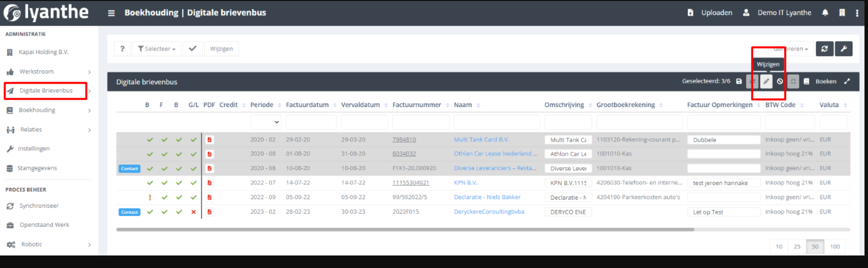
Task: Open the Periode filter dropdown
Action: point(266,122)
